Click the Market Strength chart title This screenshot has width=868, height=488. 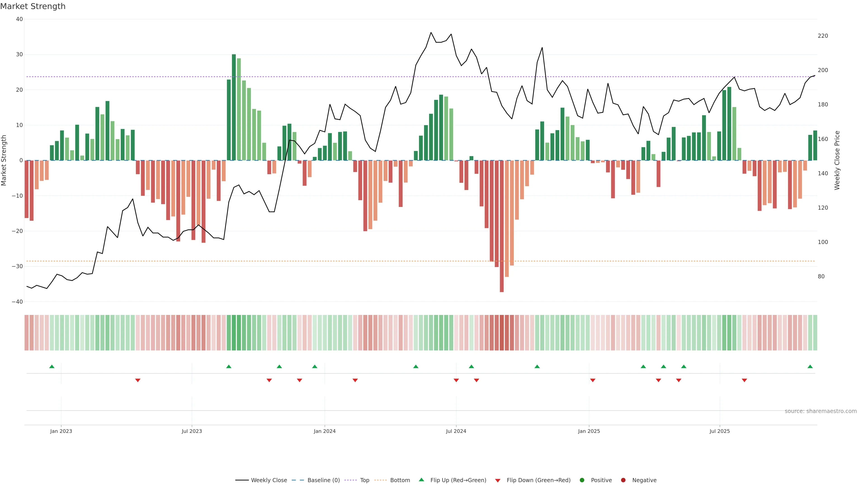[x=33, y=6]
